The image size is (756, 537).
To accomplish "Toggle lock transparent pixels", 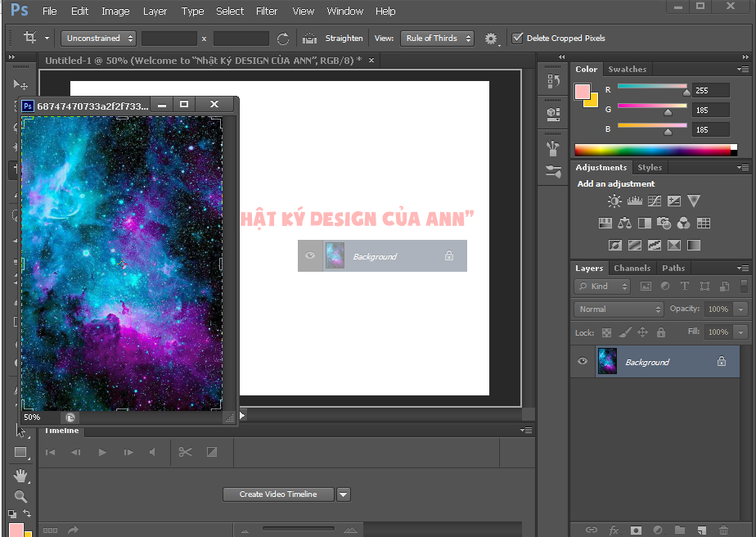I will [x=606, y=332].
